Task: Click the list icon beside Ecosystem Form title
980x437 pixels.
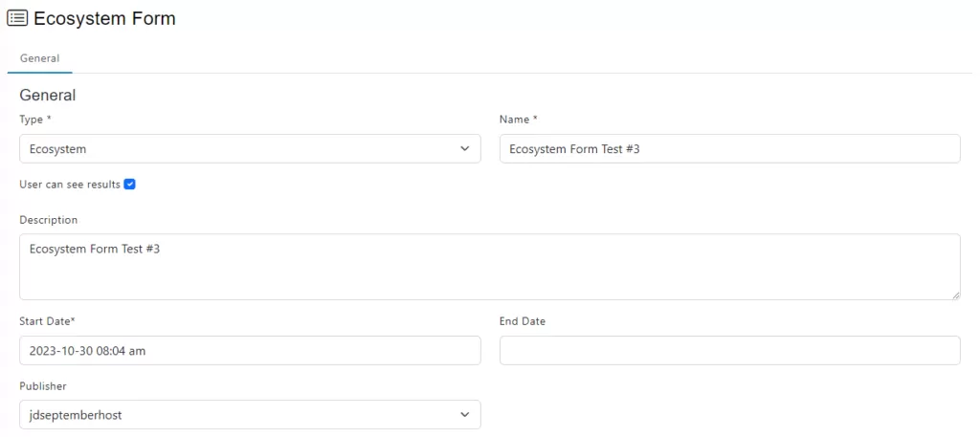Action: (x=17, y=19)
